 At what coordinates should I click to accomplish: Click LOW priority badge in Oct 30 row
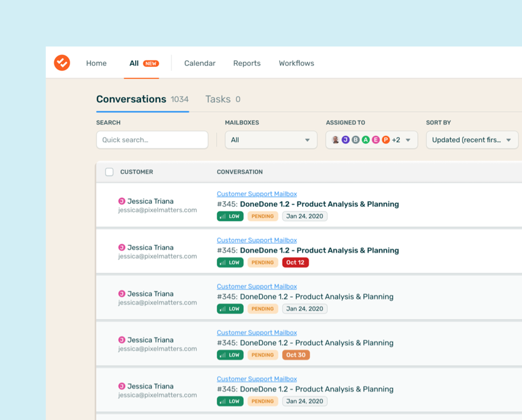pyautogui.click(x=230, y=355)
